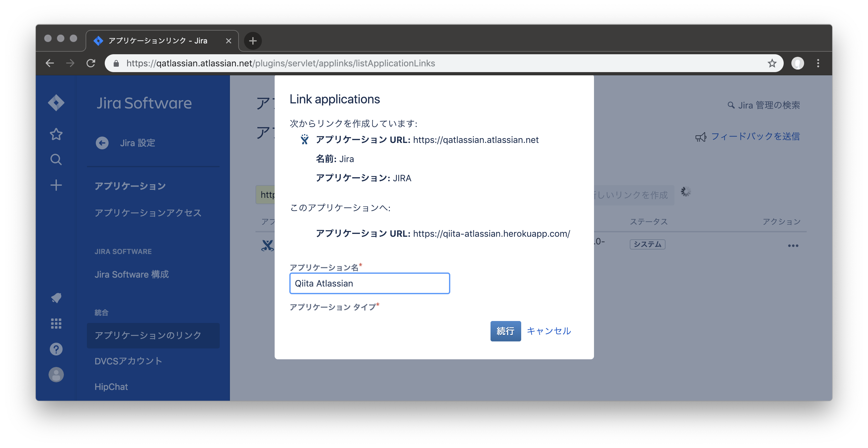
Task: Open starred items star icon
Action: coord(56,134)
